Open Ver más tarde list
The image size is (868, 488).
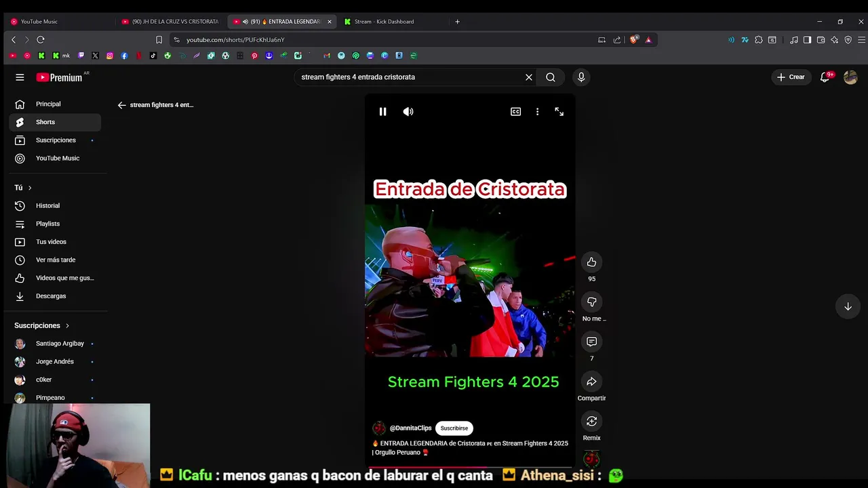coord(55,260)
